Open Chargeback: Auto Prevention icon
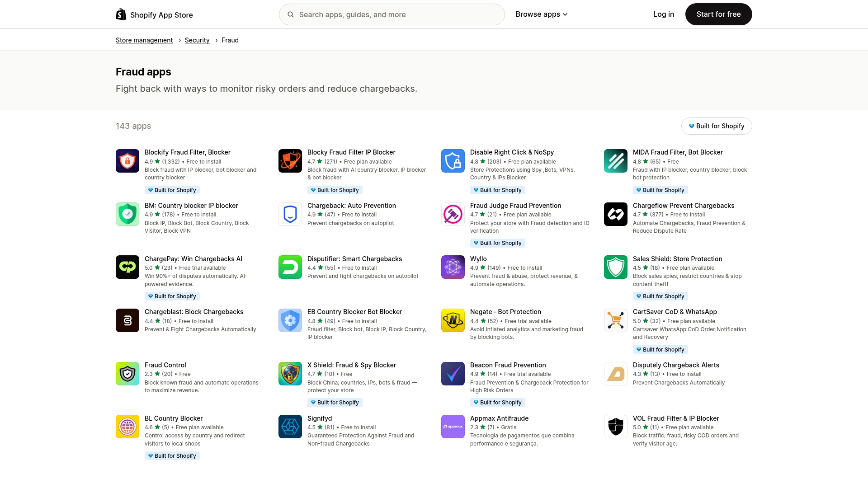868x488 pixels. point(290,214)
